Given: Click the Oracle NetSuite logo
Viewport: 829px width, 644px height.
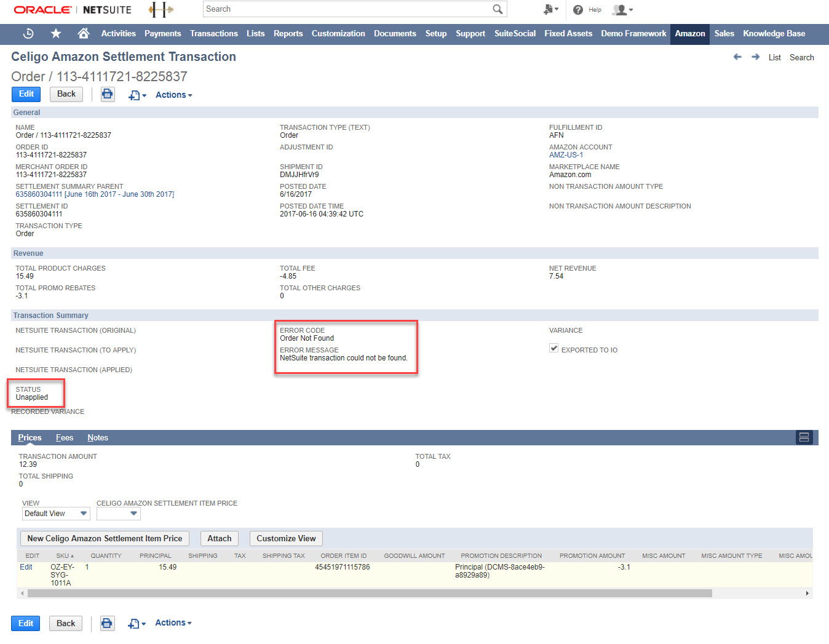Looking at the screenshot, I should tap(73, 10).
